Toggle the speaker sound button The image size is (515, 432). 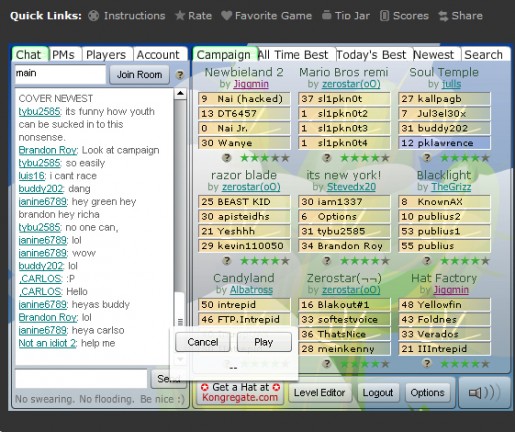[x=485, y=393]
